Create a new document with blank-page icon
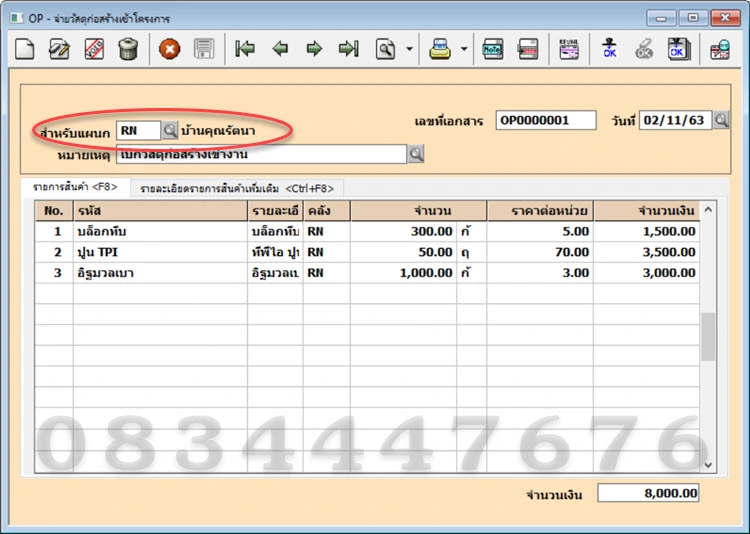Screen dimensions: 750x534 coord(24,49)
